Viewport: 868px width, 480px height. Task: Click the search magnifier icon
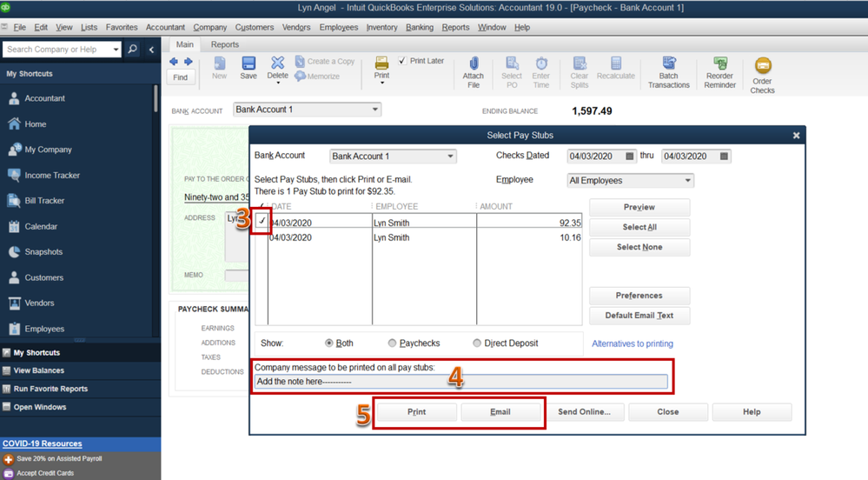(x=132, y=50)
